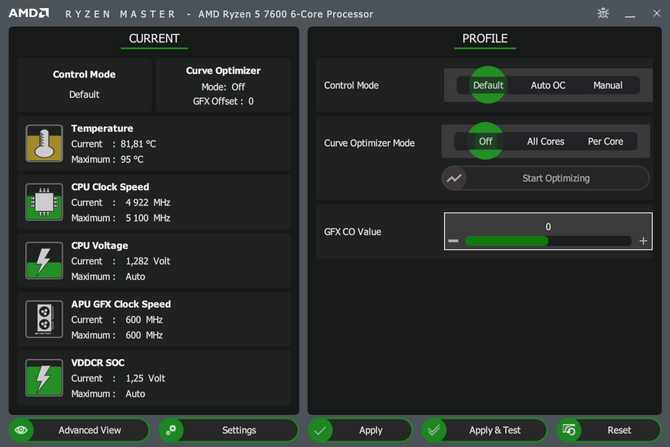Open the bug report icon
The image size is (670, 447).
(603, 13)
